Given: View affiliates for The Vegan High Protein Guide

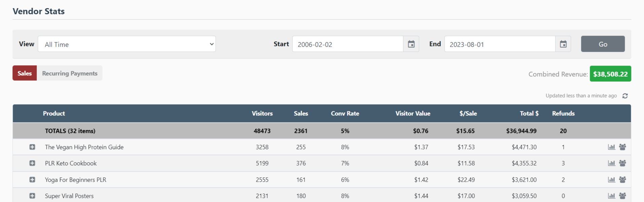Looking at the screenshot, I should [x=622, y=147].
